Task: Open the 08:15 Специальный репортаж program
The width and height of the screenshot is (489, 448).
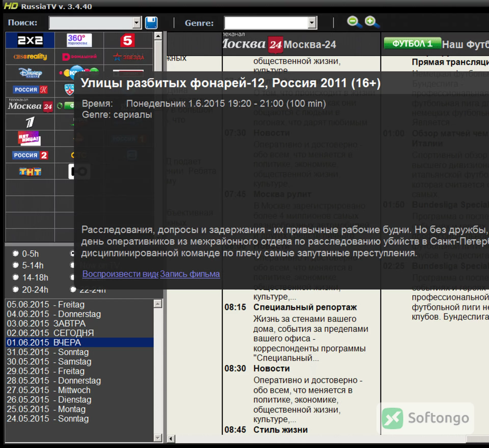Action: pyautogui.click(x=305, y=307)
